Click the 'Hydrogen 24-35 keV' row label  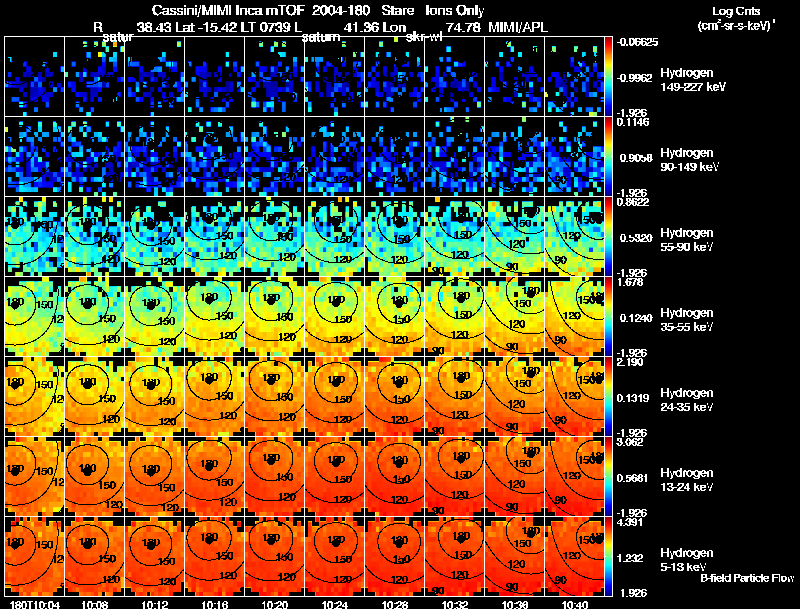click(687, 400)
